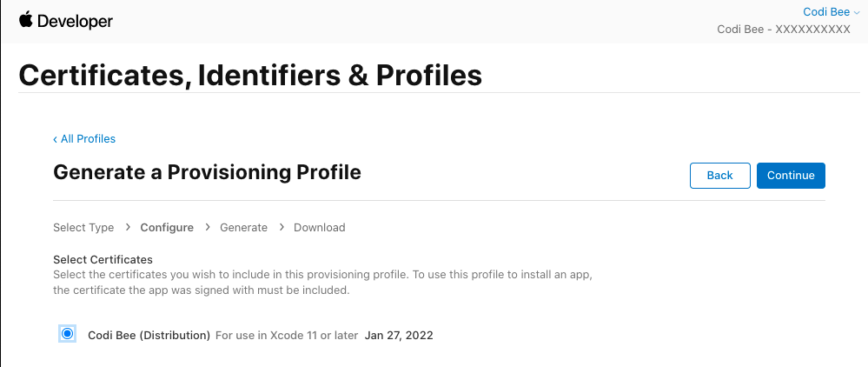Open the Developer home link
Screen dimensions: 868x367
point(75,21)
